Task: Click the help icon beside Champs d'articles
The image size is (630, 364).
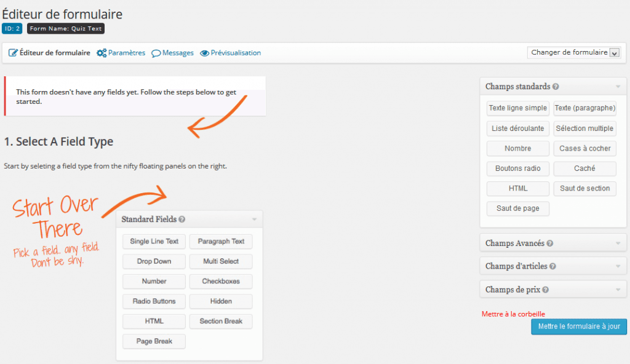Action: [552, 267]
